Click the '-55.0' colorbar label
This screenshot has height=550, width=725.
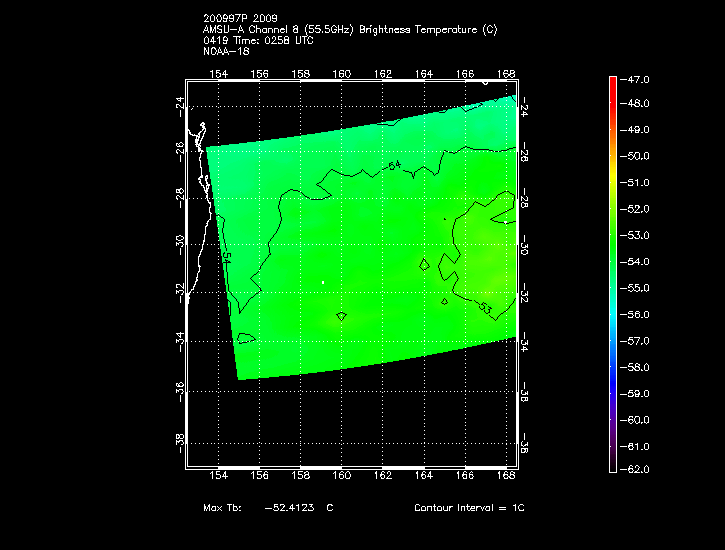tap(634, 288)
